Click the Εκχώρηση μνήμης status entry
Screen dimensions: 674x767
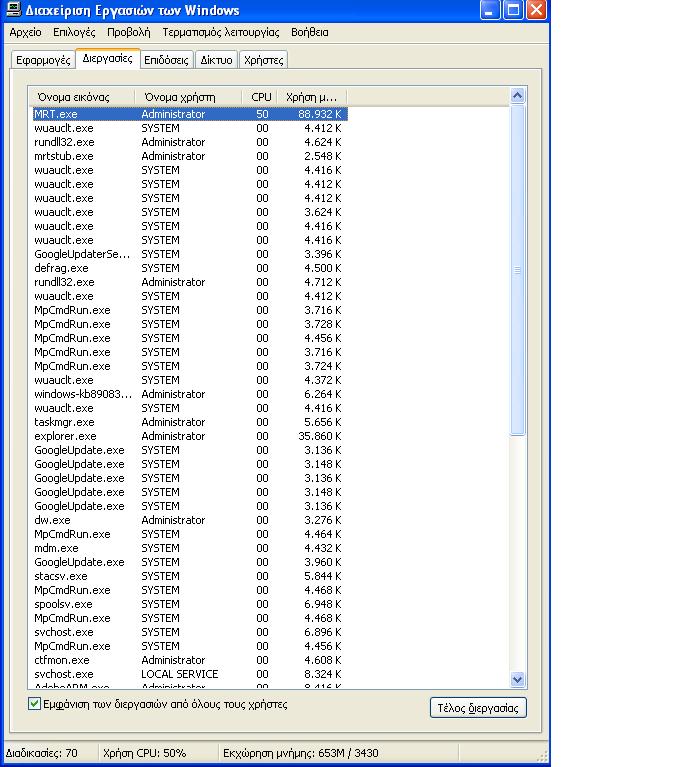pos(301,753)
